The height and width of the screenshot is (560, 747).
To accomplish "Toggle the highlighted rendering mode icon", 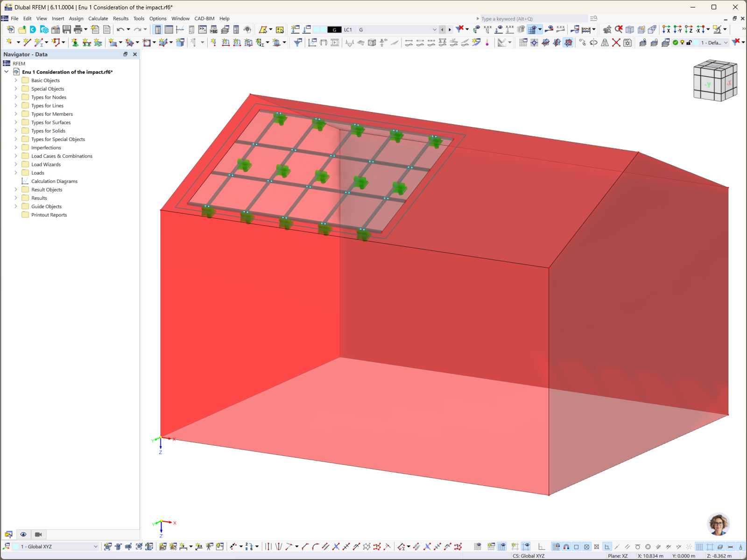I will point(532,29).
